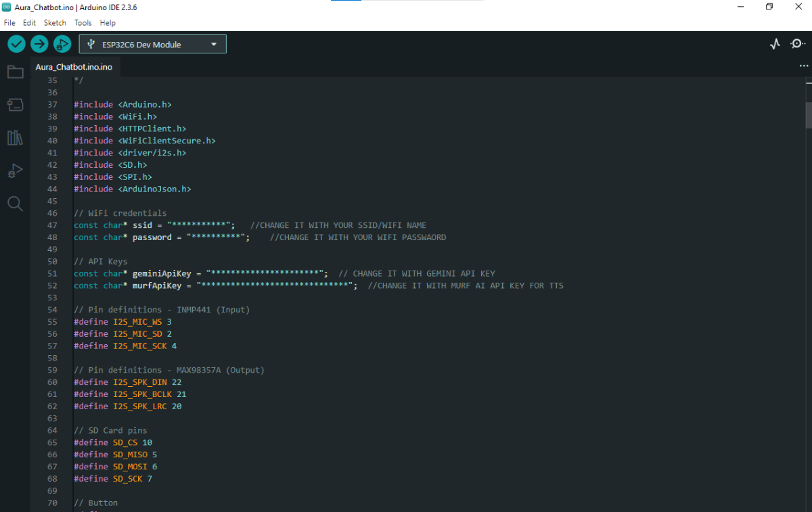This screenshot has height=512, width=812.
Task: Open the Library Manager books icon
Action: click(x=15, y=138)
